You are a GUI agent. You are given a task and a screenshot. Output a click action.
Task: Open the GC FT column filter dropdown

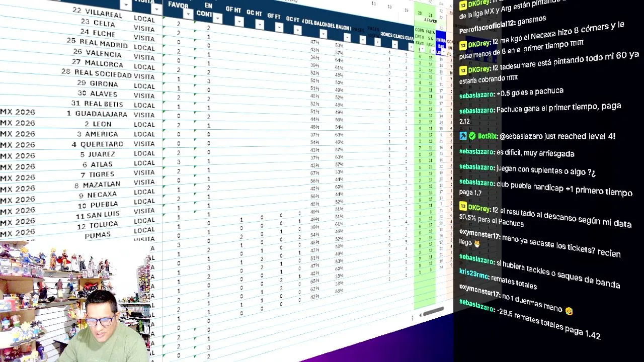(297, 30)
